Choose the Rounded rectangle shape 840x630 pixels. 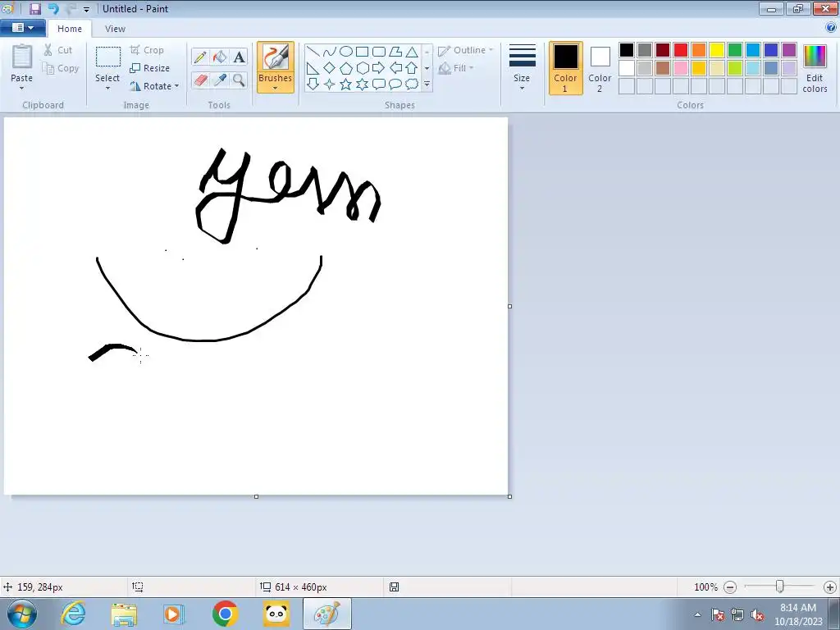pos(379,52)
